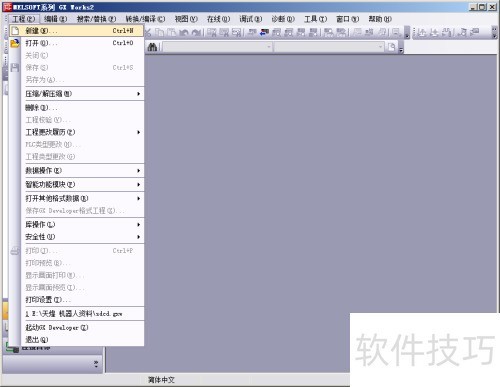Click the Paste clipboard toolbar icon
The image size is (500, 387).
172,32
